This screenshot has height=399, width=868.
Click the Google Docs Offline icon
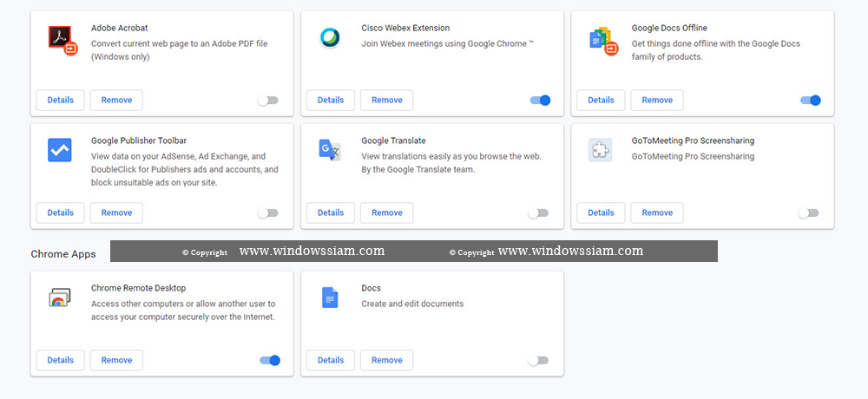[x=602, y=41]
